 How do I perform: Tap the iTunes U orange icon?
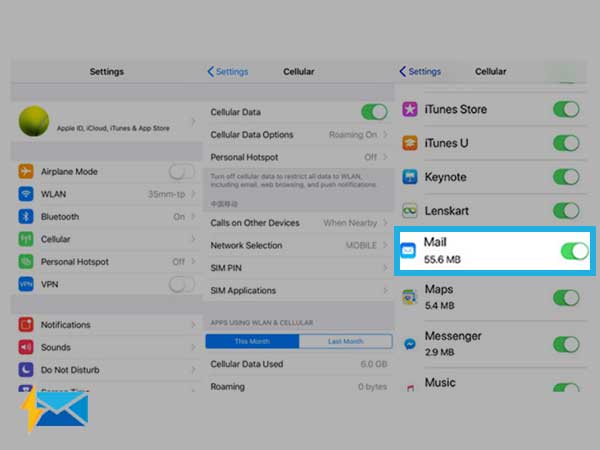pyautogui.click(x=410, y=143)
